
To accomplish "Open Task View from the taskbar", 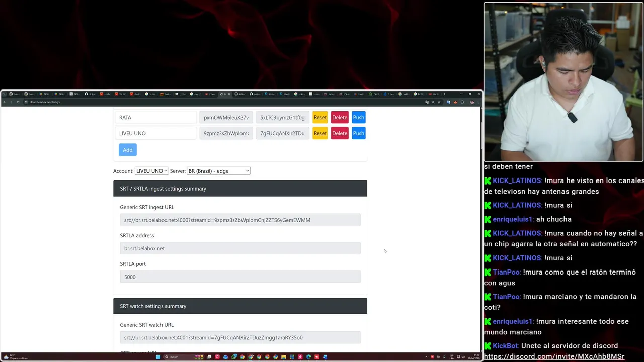I will coord(209,357).
